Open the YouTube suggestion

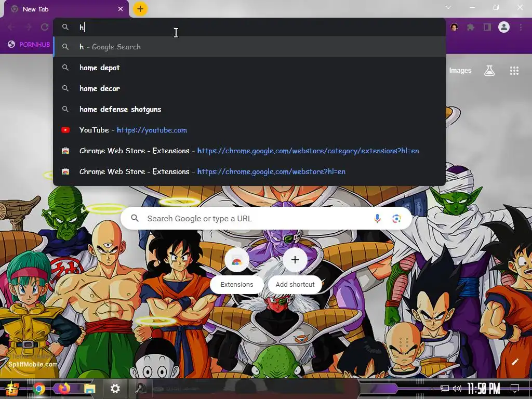tap(249, 130)
